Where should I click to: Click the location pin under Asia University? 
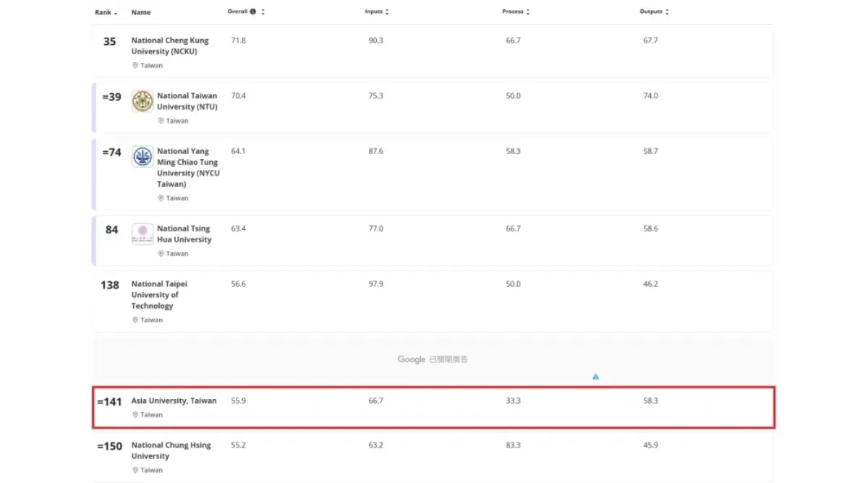point(135,415)
